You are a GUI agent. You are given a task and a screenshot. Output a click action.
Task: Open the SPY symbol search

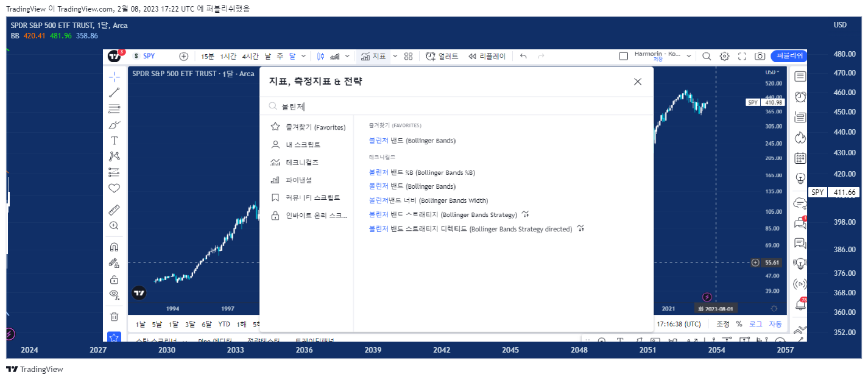[149, 56]
